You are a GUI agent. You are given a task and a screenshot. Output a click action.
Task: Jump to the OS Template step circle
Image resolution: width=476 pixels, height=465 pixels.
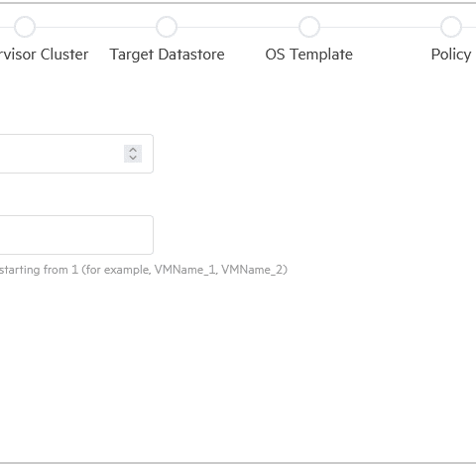click(x=309, y=27)
